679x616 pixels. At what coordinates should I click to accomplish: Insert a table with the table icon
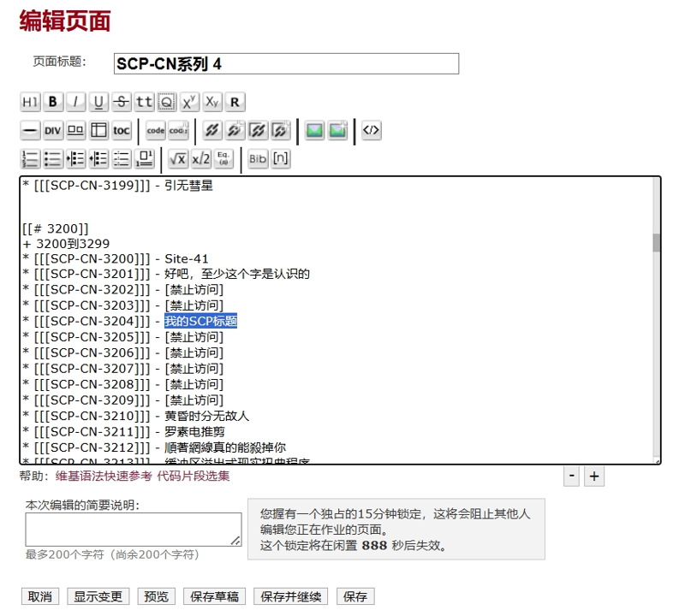(x=98, y=130)
